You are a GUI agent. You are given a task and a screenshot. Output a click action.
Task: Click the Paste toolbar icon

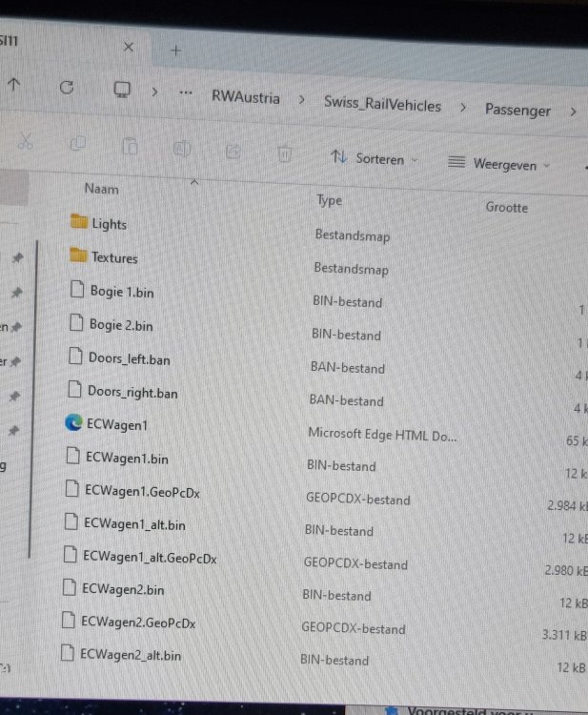(130, 148)
